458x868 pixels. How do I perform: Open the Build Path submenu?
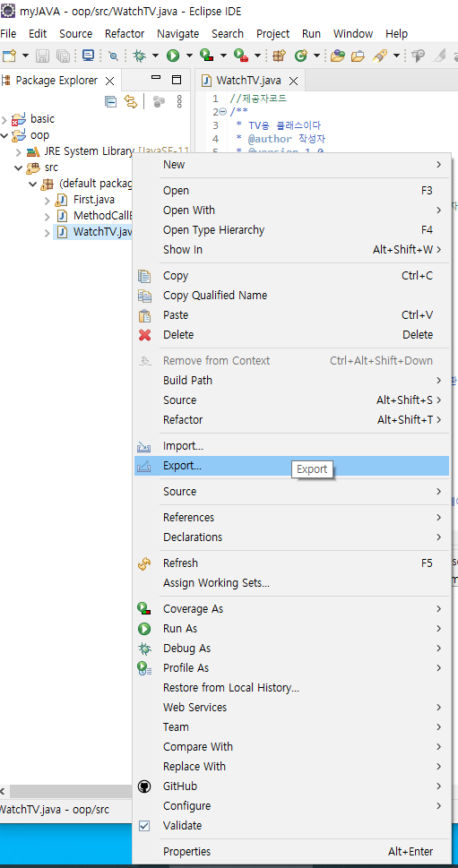(x=291, y=381)
